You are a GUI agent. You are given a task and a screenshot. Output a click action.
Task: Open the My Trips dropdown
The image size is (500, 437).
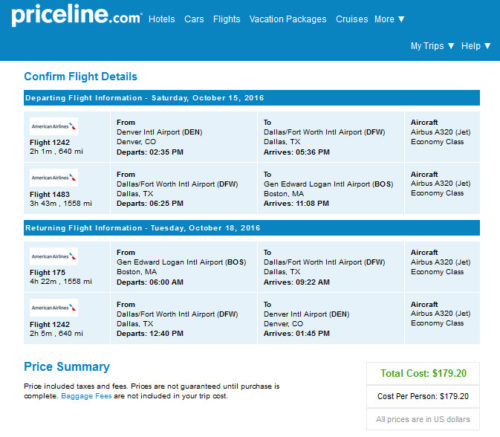[432, 46]
